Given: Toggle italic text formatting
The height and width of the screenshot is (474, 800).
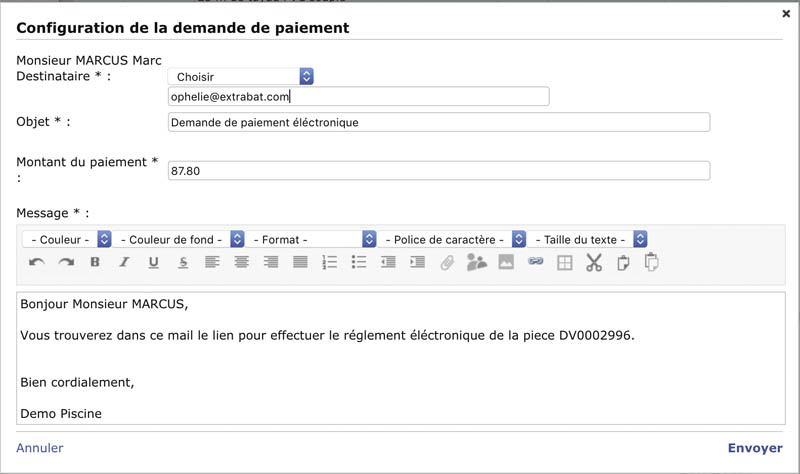Looking at the screenshot, I should pyautogui.click(x=124, y=263).
